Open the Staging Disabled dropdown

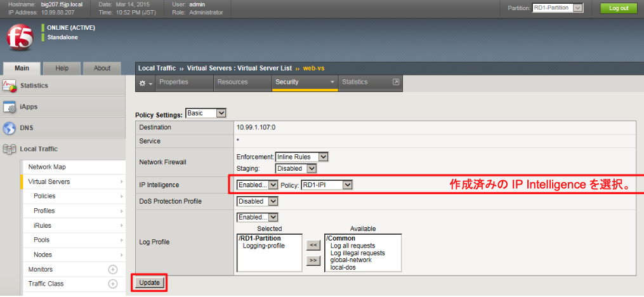click(x=296, y=168)
